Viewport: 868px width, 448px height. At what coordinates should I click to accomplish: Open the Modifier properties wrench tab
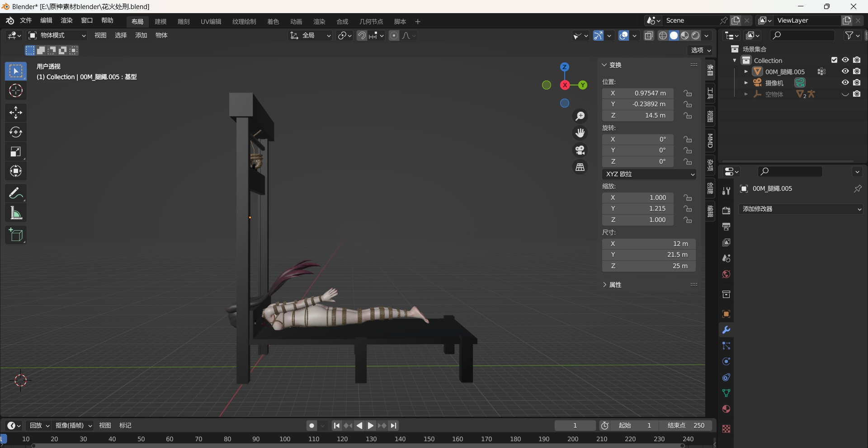coord(726,330)
